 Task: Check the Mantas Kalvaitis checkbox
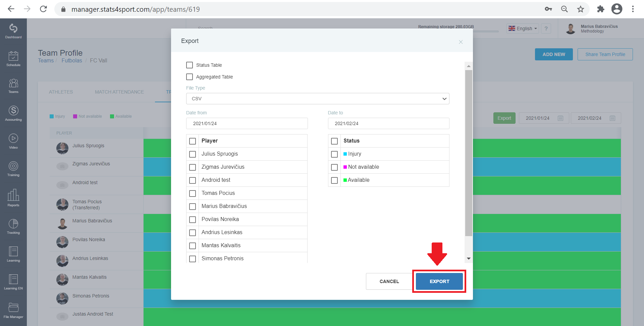193,246
